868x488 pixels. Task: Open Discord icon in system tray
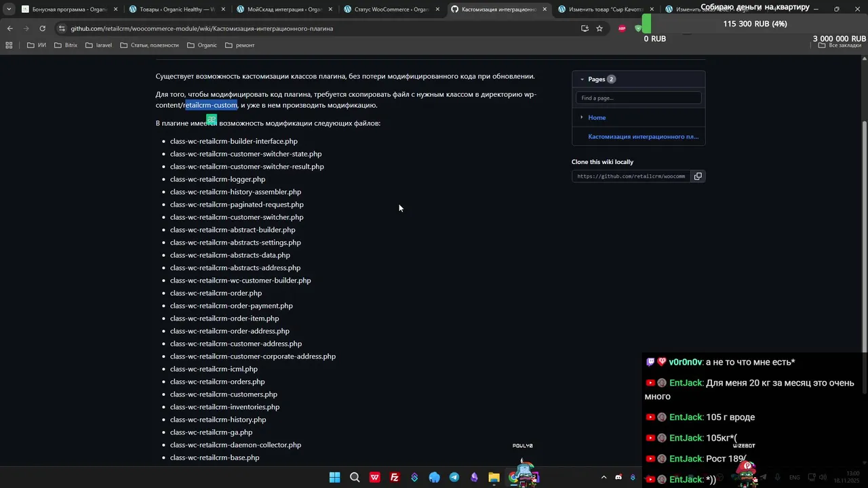tap(618, 477)
